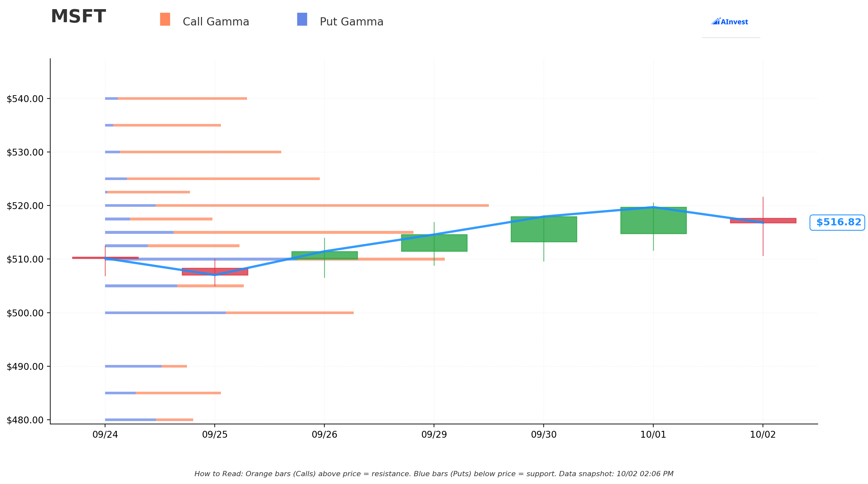Select the 09/24 date axis label
The height and width of the screenshot is (484, 868).
105,434
